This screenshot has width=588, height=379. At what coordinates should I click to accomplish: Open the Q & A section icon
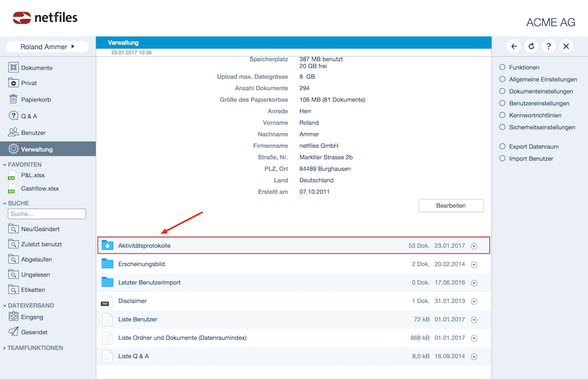pos(13,116)
